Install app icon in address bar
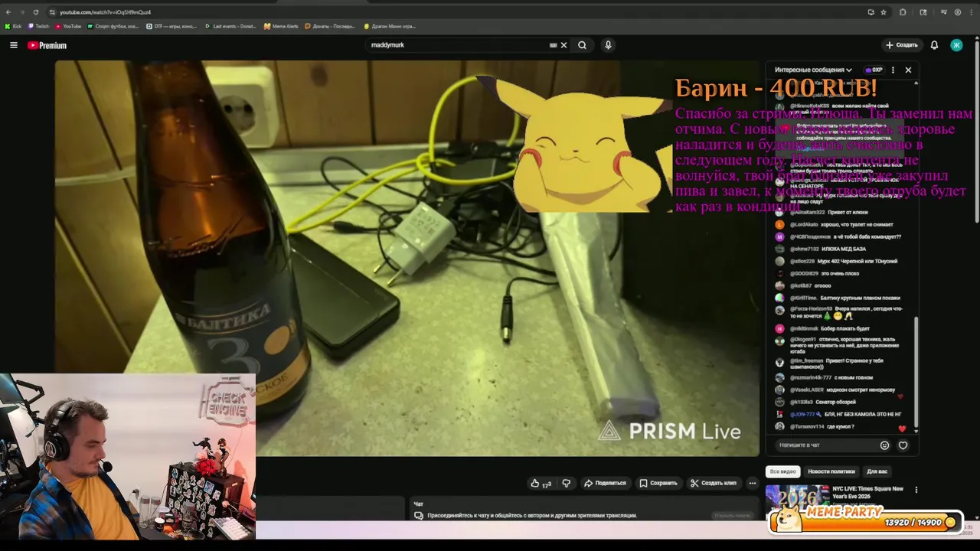 point(871,12)
